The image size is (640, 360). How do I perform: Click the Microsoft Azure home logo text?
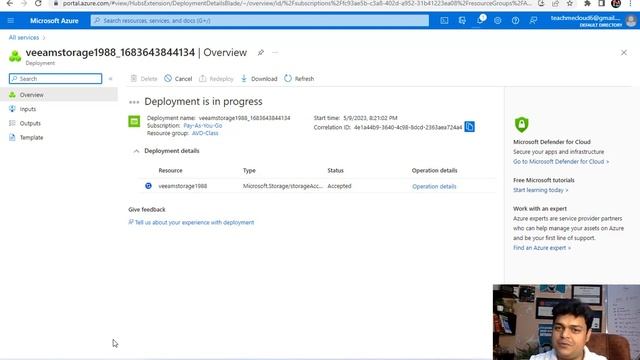(x=54, y=20)
